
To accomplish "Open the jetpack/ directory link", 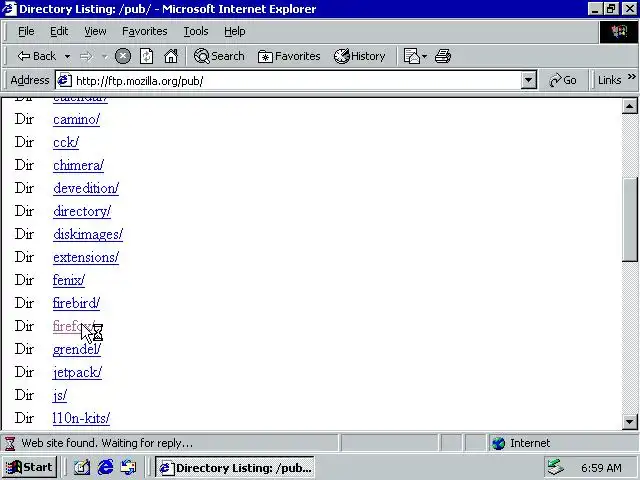I will pyautogui.click(x=77, y=372).
